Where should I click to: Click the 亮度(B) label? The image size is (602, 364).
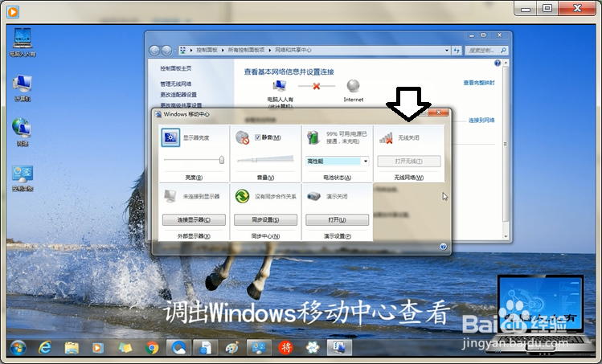tap(194, 178)
